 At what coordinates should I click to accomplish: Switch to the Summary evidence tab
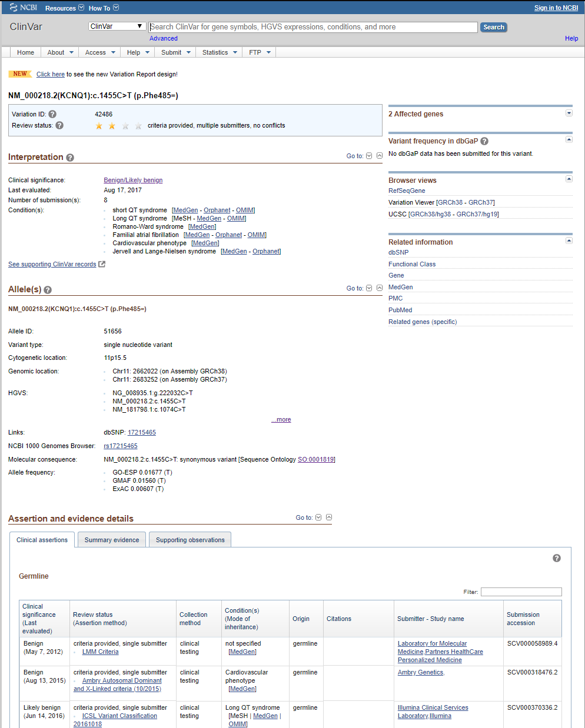coord(111,539)
